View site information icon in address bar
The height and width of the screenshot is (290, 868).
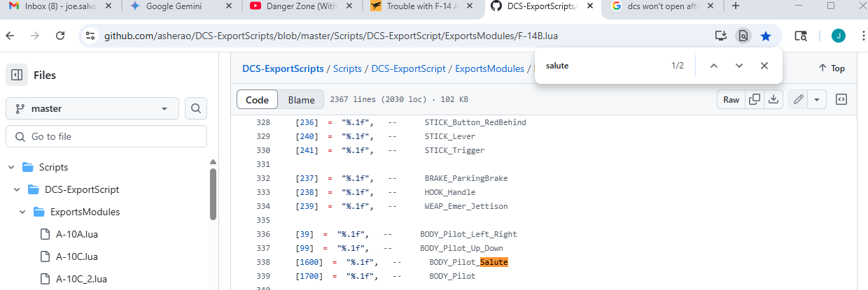pyautogui.click(x=89, y=35)
